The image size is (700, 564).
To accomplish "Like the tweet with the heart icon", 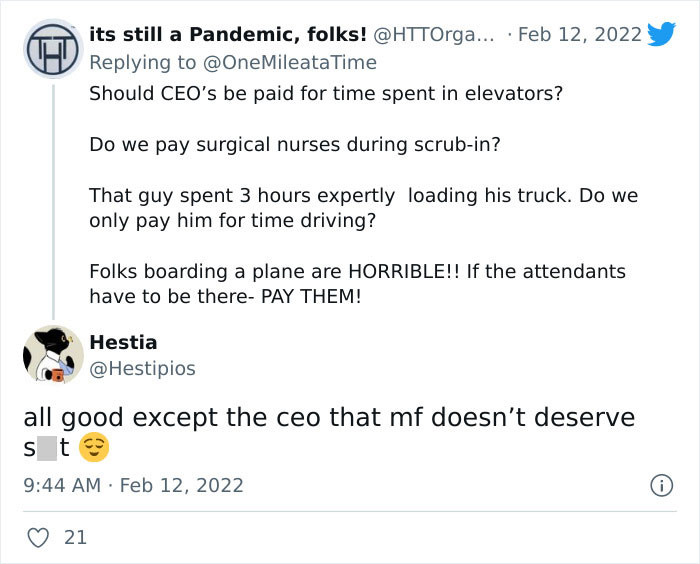I will [x=36, y=537].
